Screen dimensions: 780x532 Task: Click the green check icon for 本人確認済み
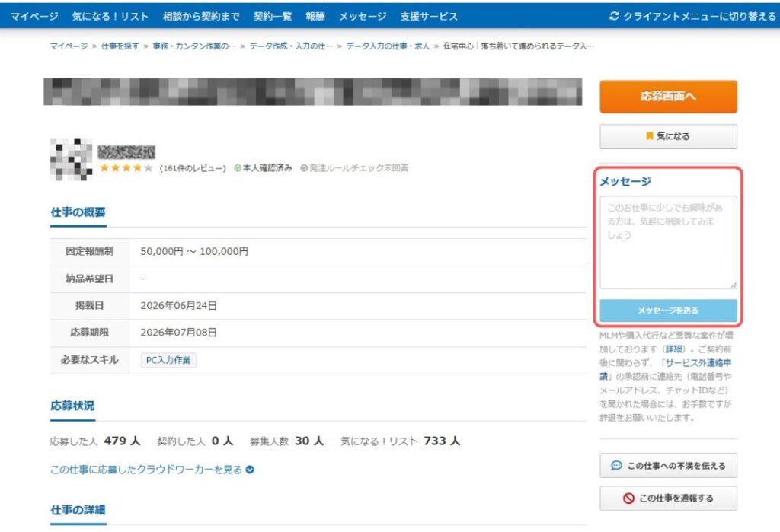point(238,168)
